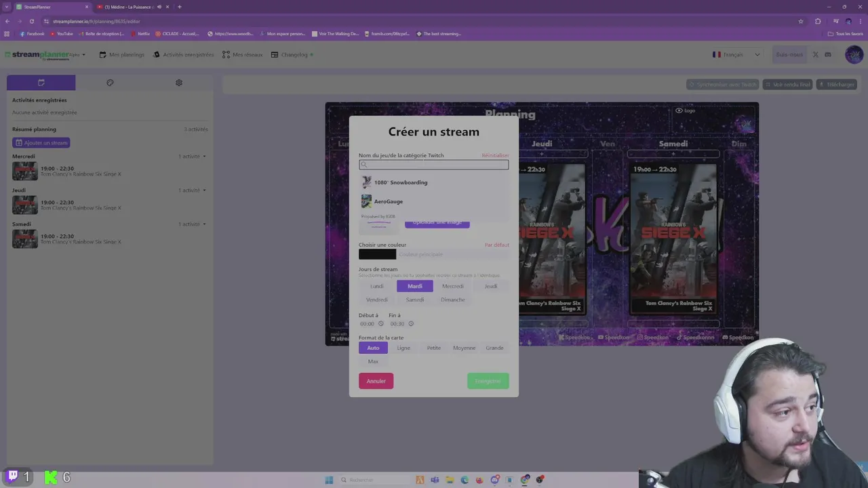The image size is (868, 488).
Task: Open the palette design sidebar tab
Action: 110,83
